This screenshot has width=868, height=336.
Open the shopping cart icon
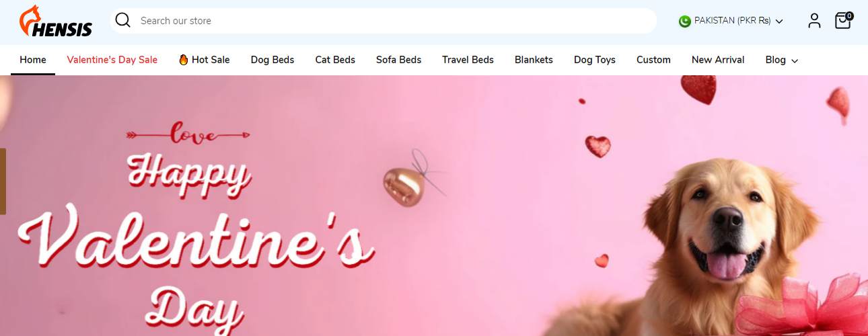(x=842, y=21)
